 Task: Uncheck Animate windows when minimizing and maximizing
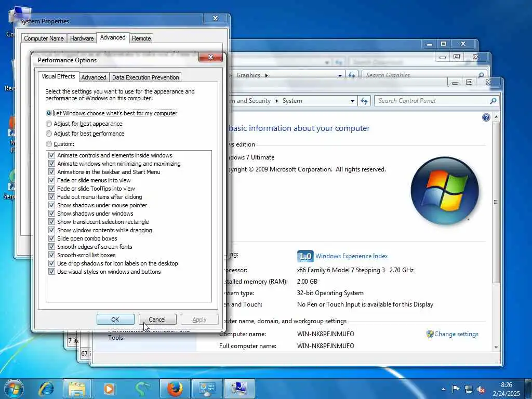coord(51,164)
